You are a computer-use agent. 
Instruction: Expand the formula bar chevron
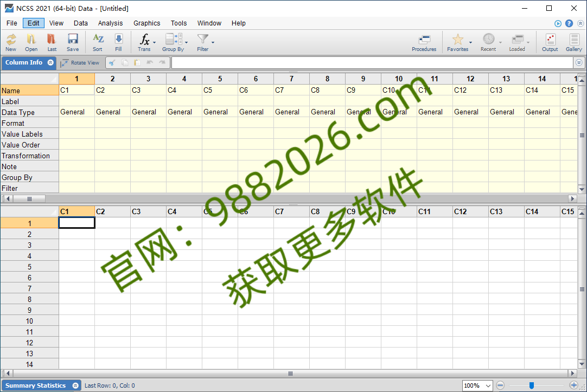tap(579, 62)
